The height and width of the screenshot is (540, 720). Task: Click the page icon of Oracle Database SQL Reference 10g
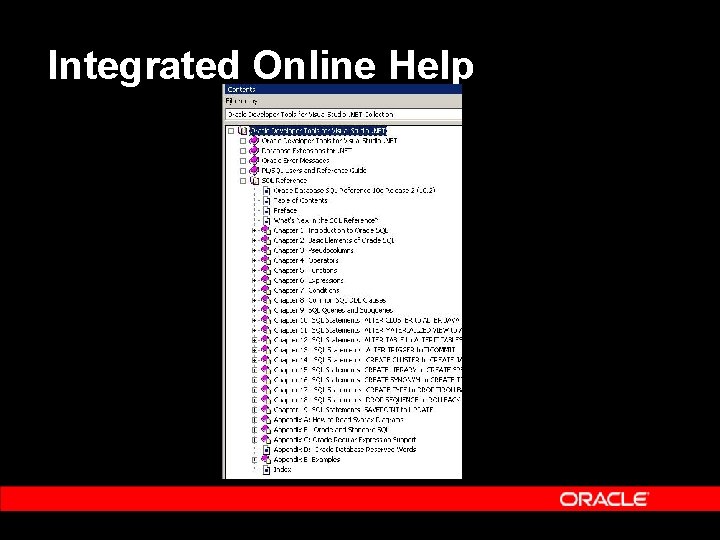[x=266, y=191]
